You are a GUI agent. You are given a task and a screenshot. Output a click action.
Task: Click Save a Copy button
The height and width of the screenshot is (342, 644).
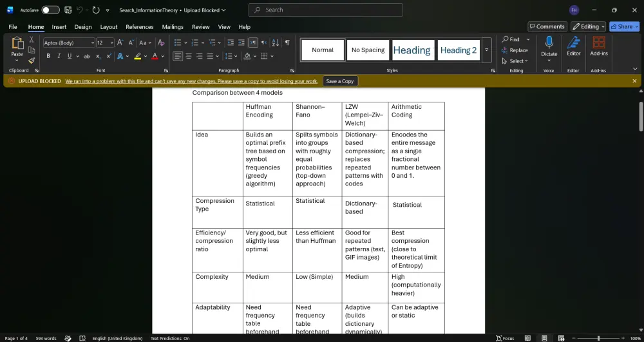click(x=339, y=81)
